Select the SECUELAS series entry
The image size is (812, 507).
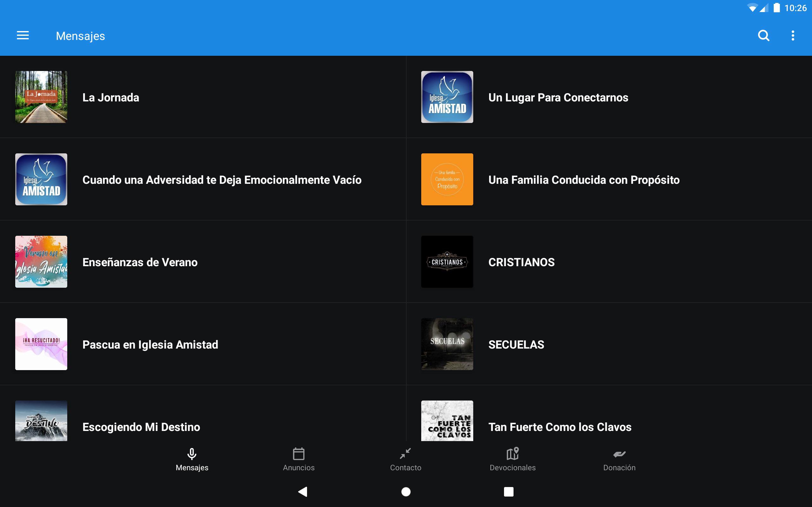point(516,344)
